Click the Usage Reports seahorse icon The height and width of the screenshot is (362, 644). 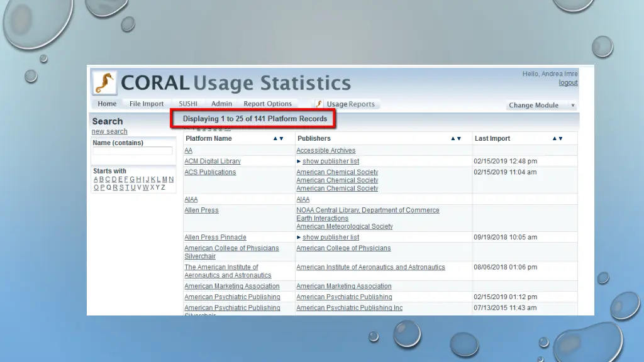[x=319, y=104]
